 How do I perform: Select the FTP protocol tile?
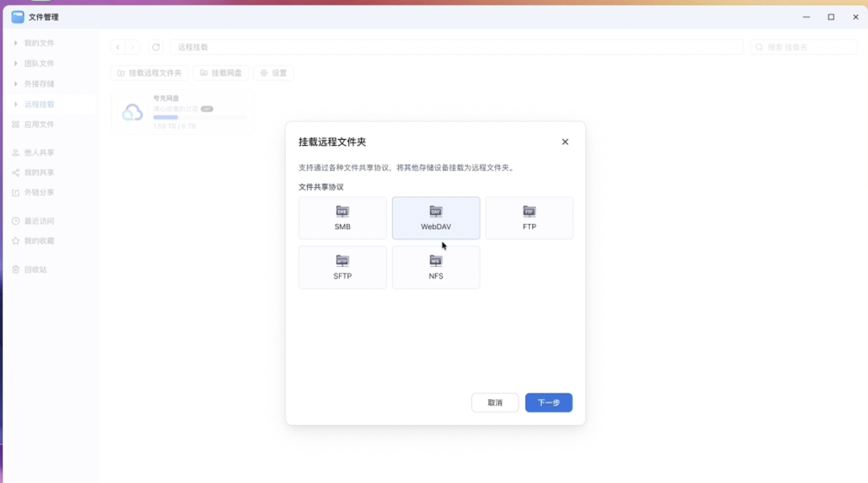[529, 218]
